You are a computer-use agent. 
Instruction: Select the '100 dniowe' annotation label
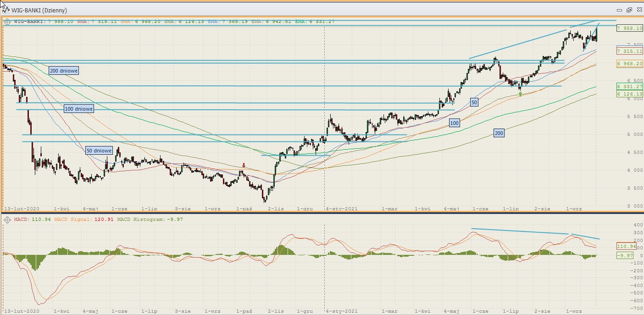[79, 109]
